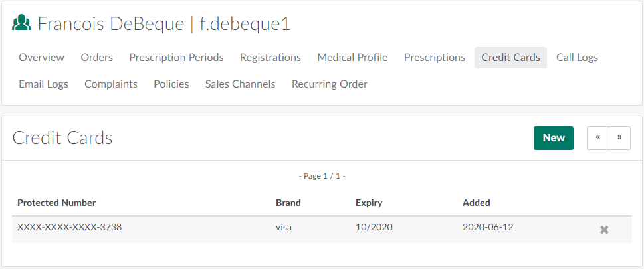The width and height of the screenshot is (644, 269).
Task: Open the Call Logs tab
Action: [577, 58]
